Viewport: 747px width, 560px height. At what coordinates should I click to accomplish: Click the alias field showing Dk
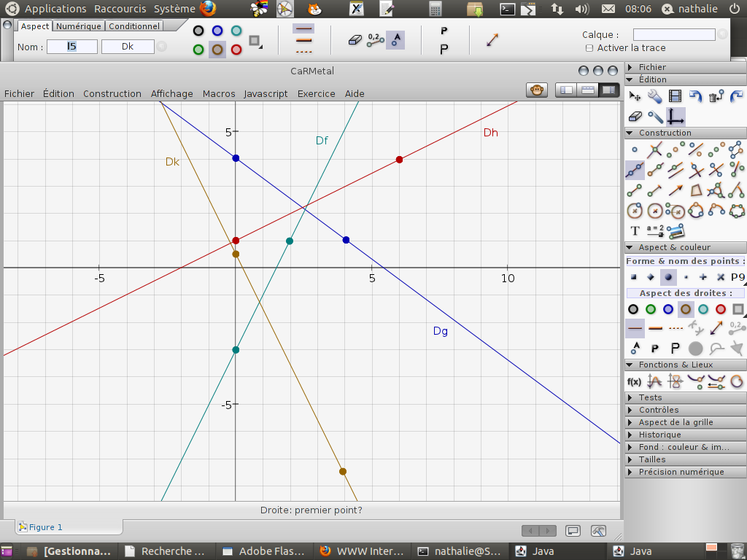(128, 47)
